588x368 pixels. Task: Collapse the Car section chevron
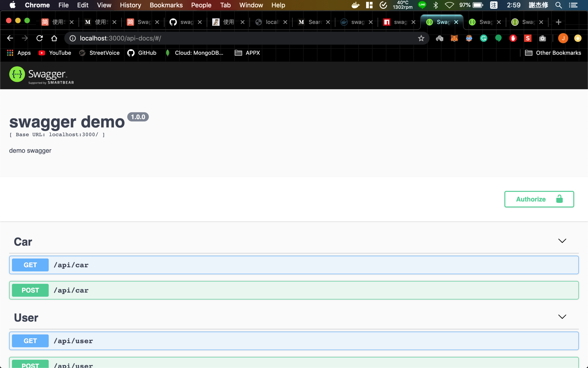click(562, 241)
